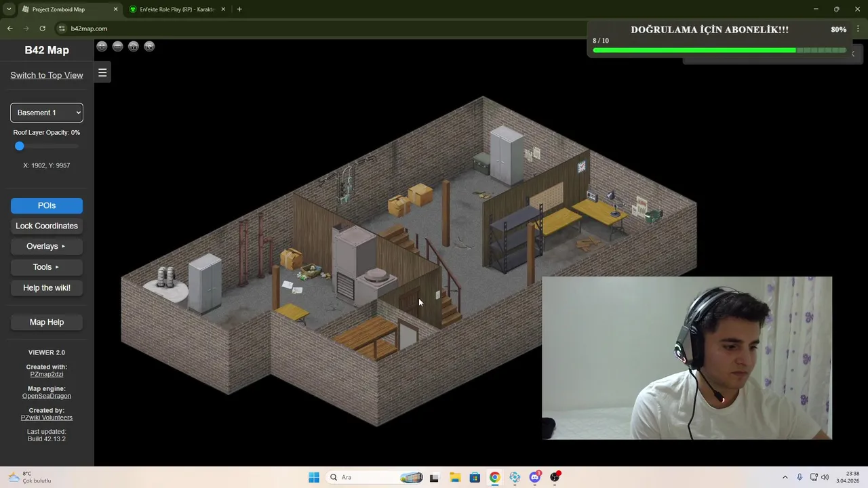The image size is (868, 488).
Task: Open site information icon in address bar
Action: (x=62, y=28)
